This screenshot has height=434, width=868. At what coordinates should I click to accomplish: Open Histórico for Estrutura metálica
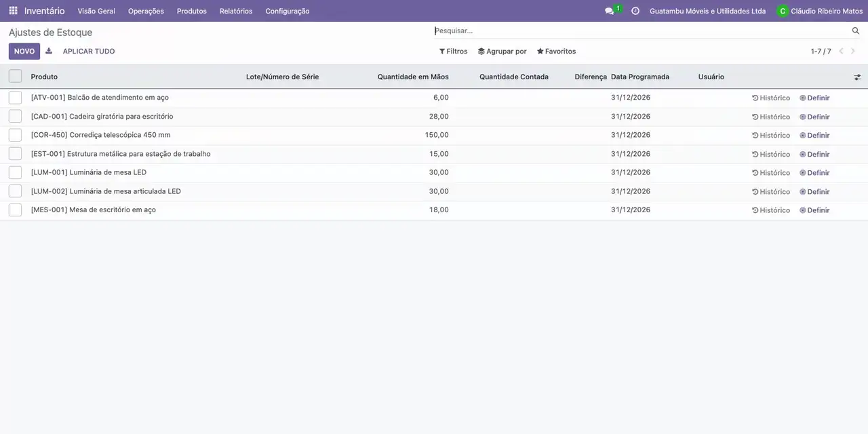(x=771, y=154)
